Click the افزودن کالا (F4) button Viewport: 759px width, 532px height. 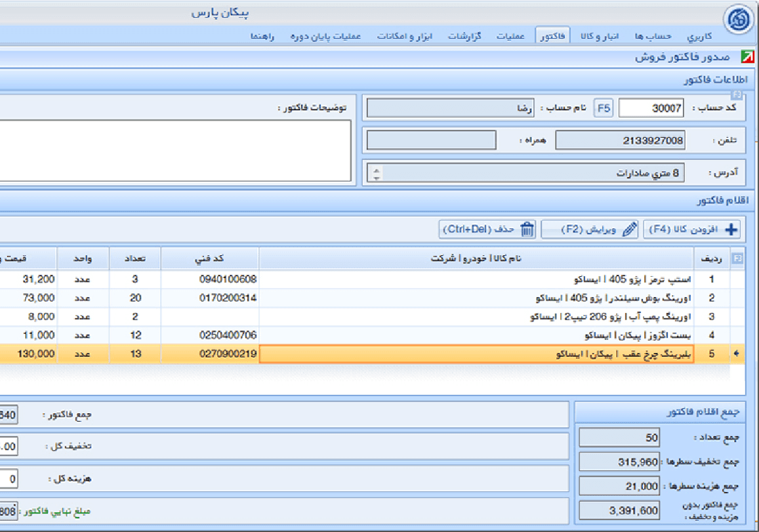[691, 230]
